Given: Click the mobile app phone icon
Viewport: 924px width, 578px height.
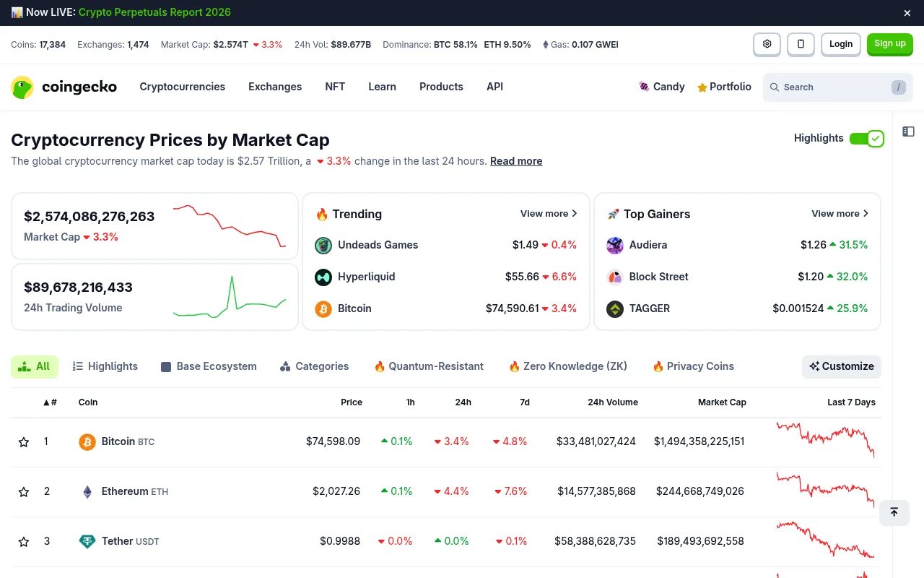Looking at the screenshot, I should (801, 44).
